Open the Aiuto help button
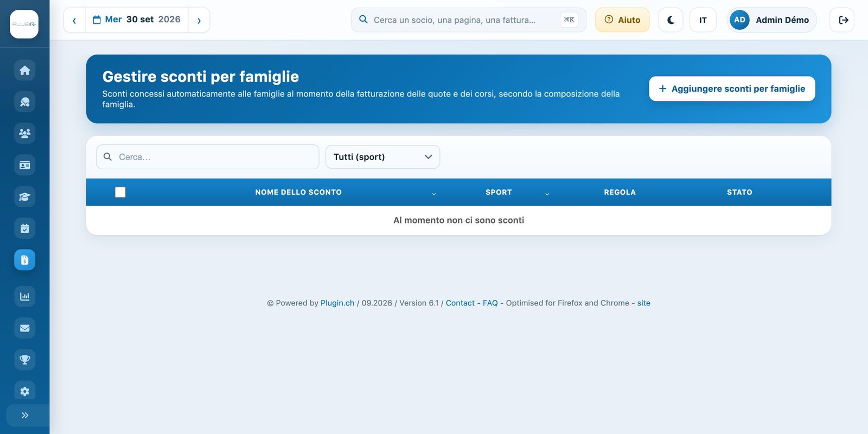868x434 pixels. (x=622, y=20)
